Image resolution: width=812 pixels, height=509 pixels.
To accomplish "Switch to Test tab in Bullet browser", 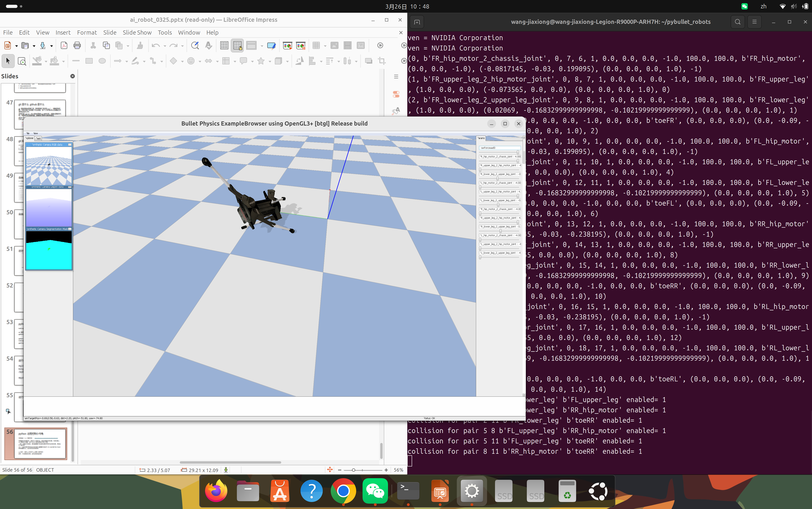I will 38,138.
